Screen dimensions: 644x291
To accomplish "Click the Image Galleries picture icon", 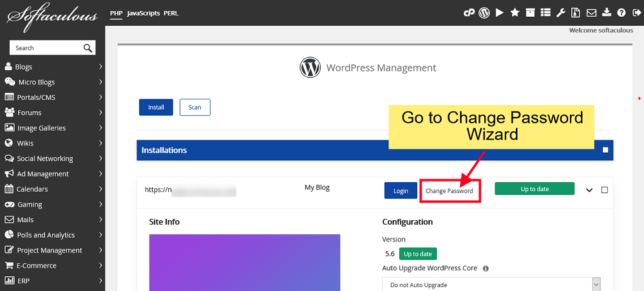I will 10,127.
